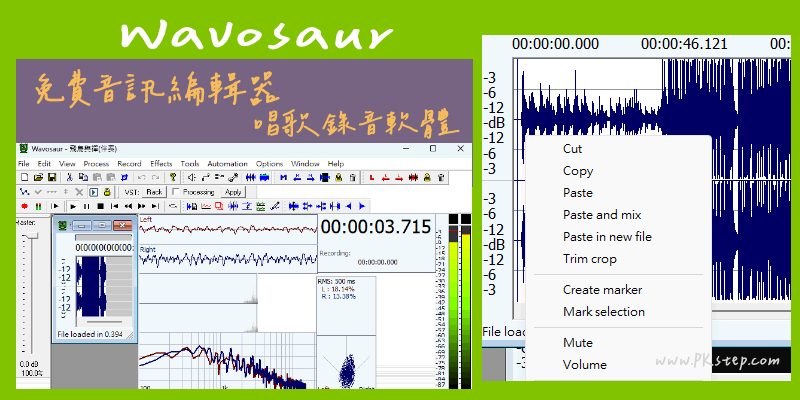Select Create marker in context menu
The width and height of the screenshot is (800, 400).
tap(603, 290)
